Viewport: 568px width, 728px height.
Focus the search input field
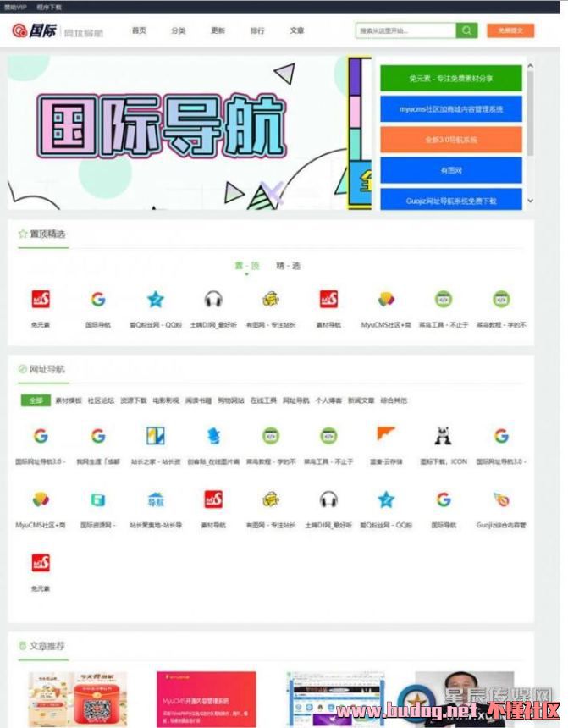click(406, 30)
